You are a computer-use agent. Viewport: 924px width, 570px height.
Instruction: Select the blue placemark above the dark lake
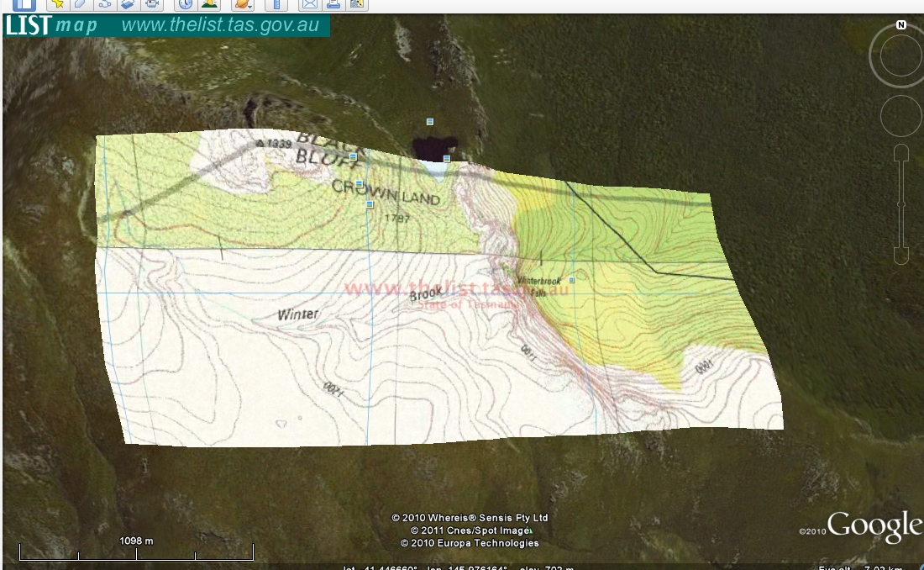coord(429,122)
